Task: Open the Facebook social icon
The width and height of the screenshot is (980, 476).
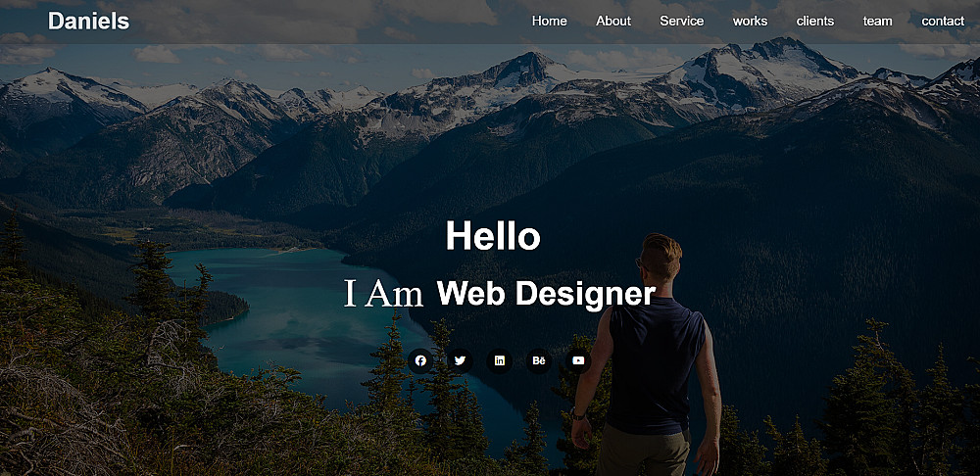Action: point(420,361)
